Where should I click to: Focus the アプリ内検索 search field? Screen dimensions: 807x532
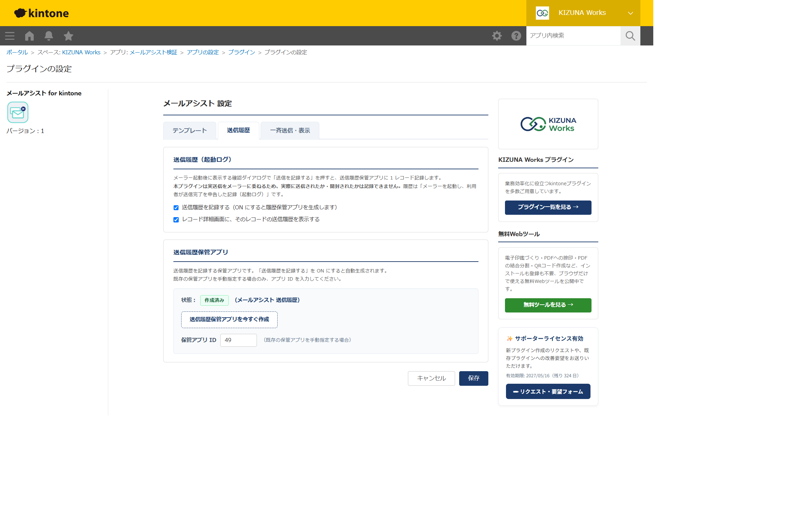click(573, 36)
